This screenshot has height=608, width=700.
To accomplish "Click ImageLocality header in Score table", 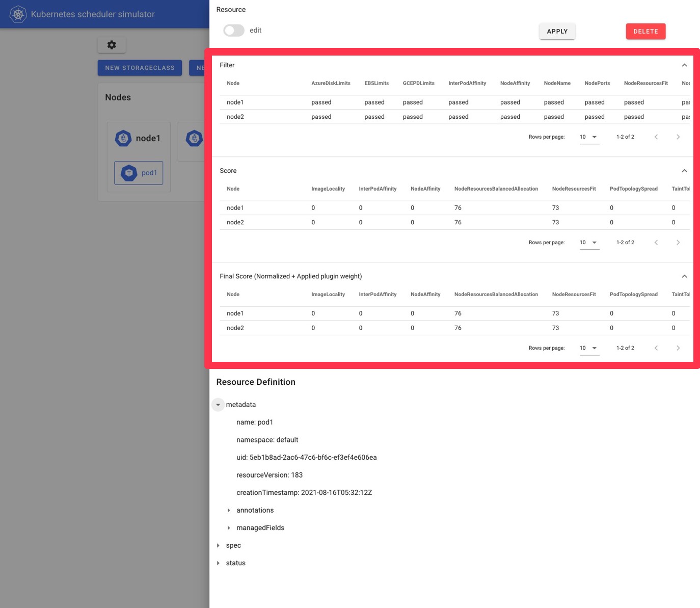I will pos(328,189).
